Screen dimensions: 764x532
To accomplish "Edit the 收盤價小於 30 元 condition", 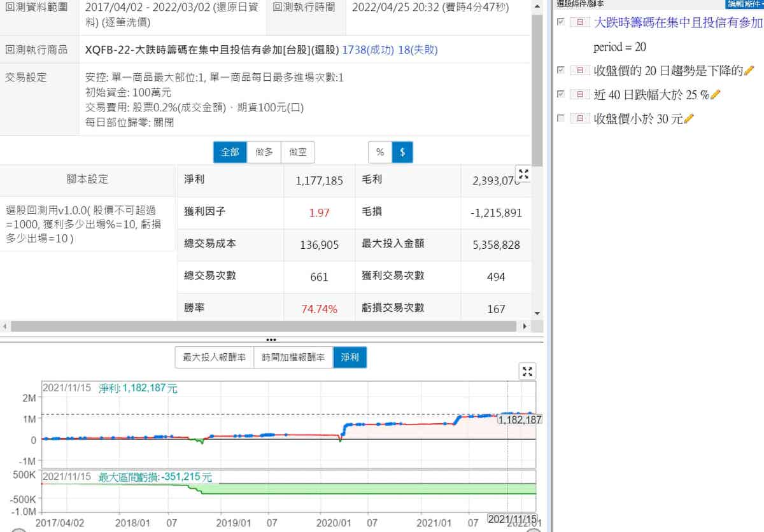I will coord(688,119).
